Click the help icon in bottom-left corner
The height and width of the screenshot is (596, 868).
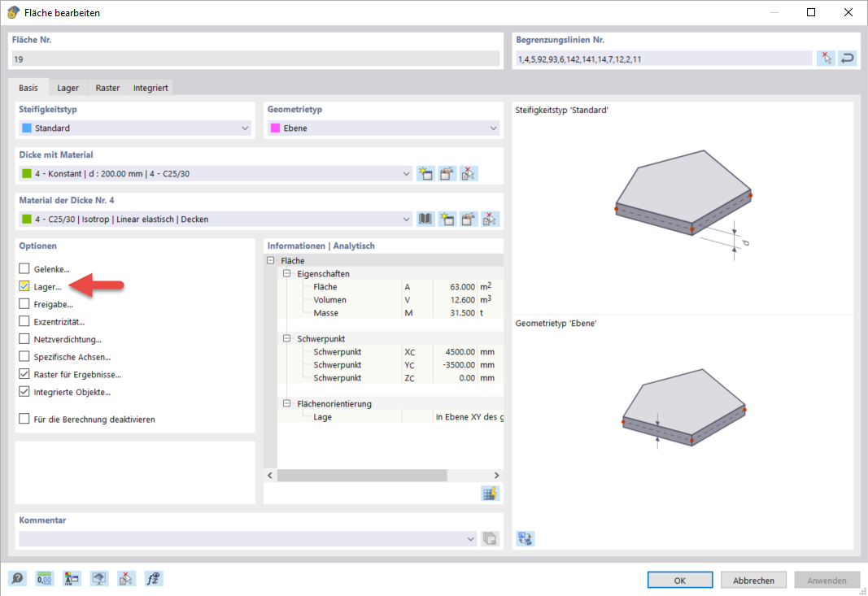click(17, 579)
